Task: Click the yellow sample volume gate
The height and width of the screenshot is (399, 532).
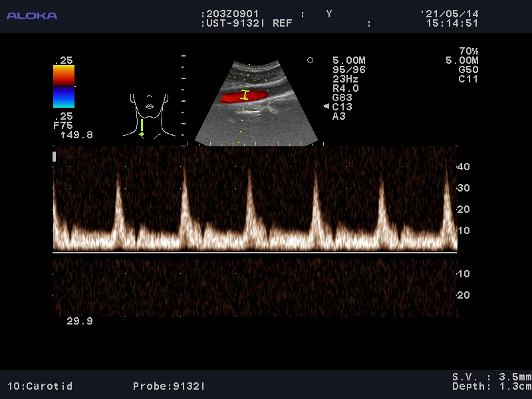Action: (245, 95)
